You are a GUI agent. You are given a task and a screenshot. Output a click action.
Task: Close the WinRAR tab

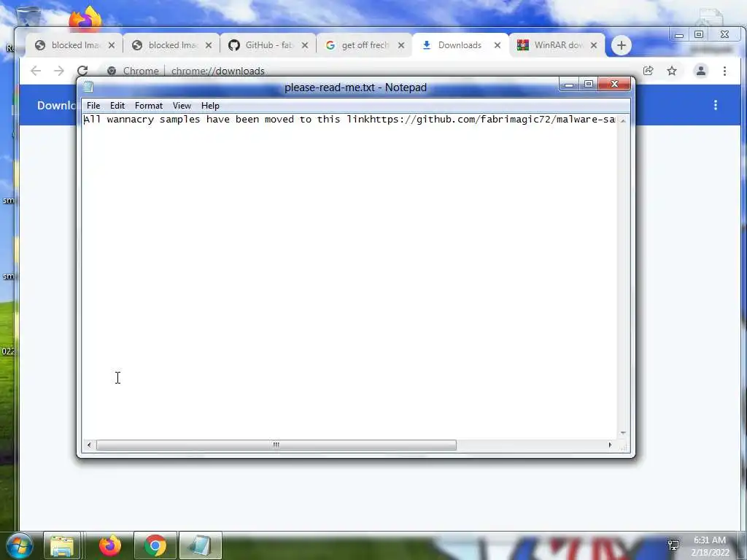(594, 45)
